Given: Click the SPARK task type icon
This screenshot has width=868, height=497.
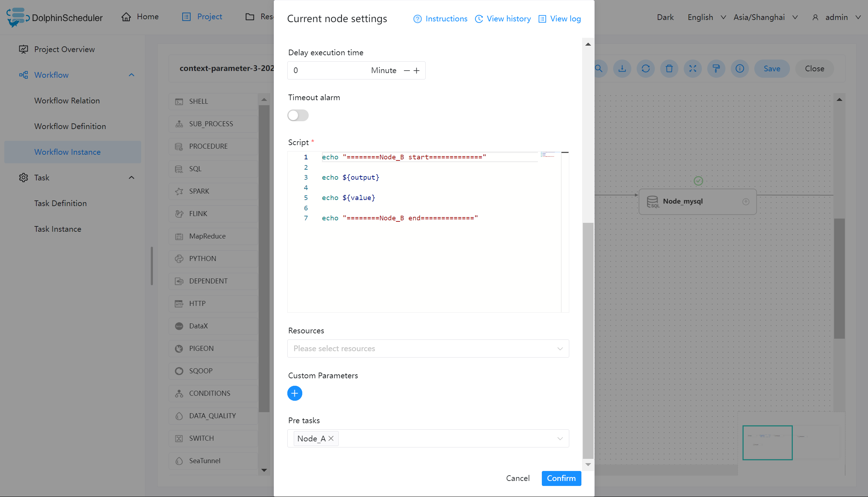Looking at the screenshot, I should [x=179, y=191].
